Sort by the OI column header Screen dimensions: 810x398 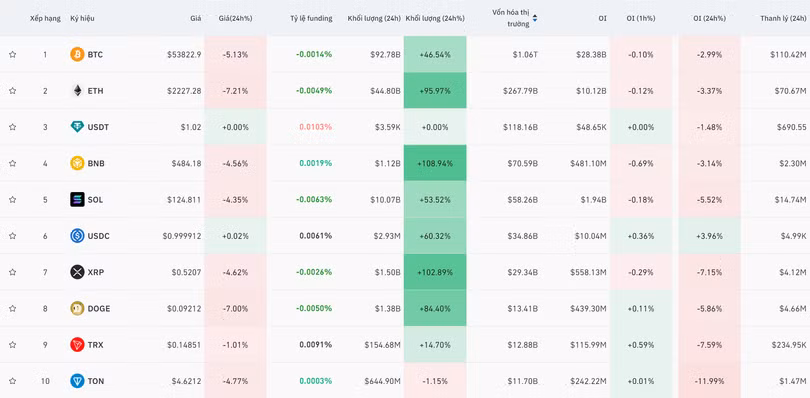point(602,18)
